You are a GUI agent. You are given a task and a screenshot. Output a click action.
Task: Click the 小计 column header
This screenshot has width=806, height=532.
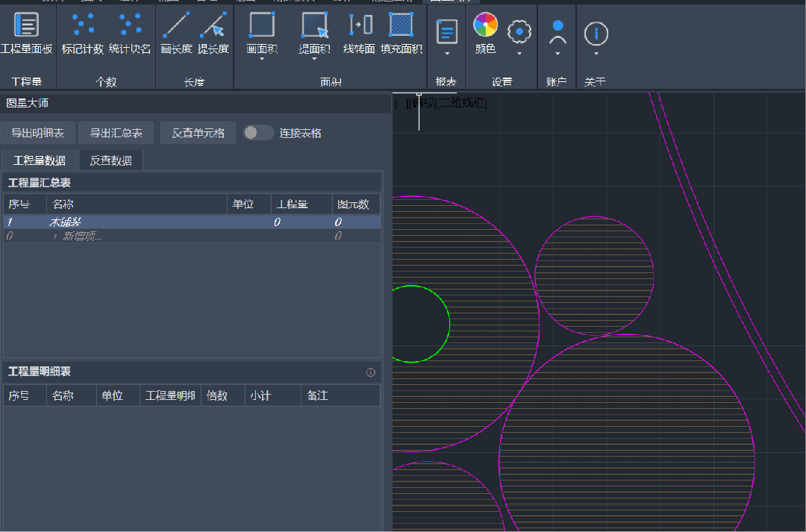tap(273, 395)
